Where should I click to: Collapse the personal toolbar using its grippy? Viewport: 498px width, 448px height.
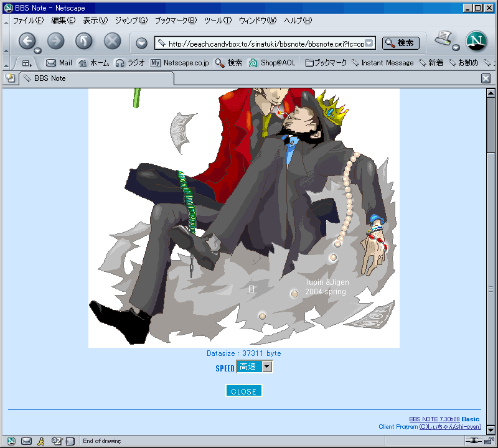6,63
